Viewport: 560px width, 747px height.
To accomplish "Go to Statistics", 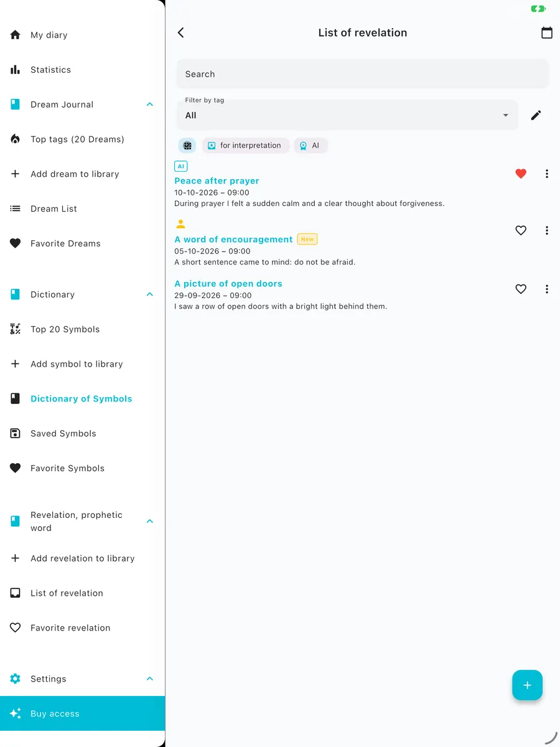I will (82, 70).
